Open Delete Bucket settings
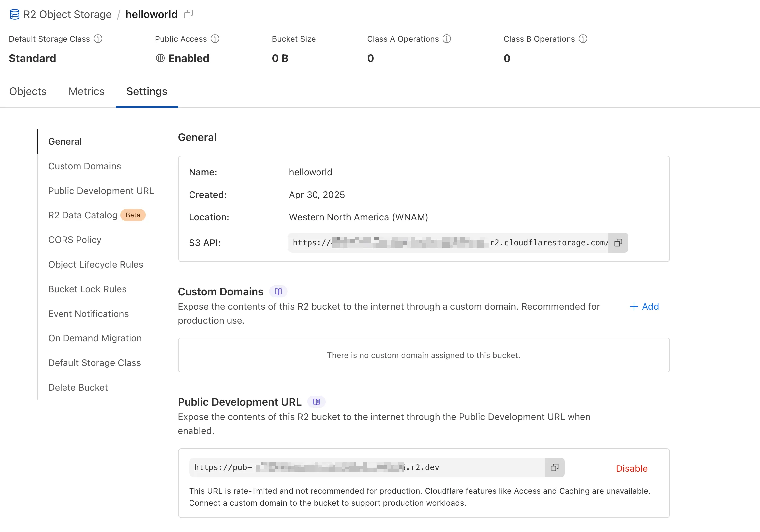 click(78, 387)
